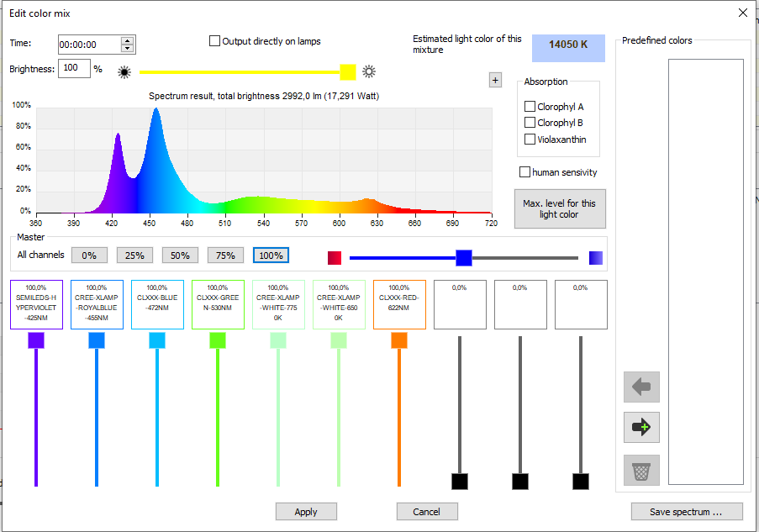Set all channels to 100%

click(x=271, y=255)
